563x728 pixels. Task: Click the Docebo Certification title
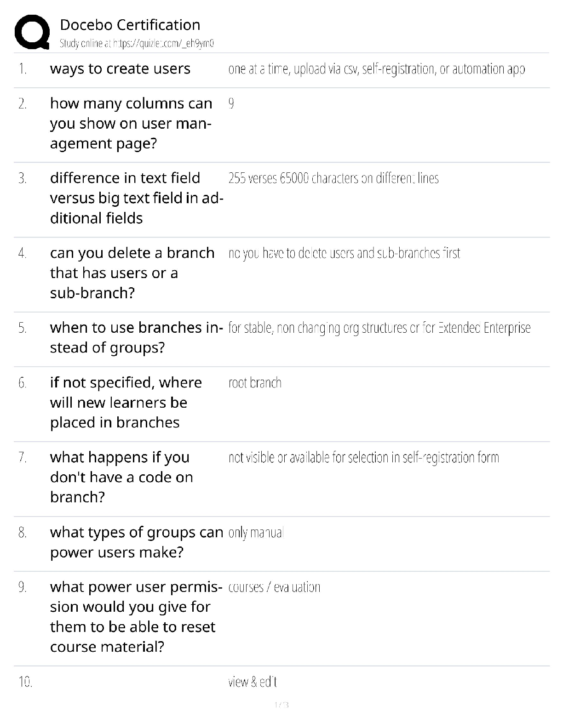130,25
